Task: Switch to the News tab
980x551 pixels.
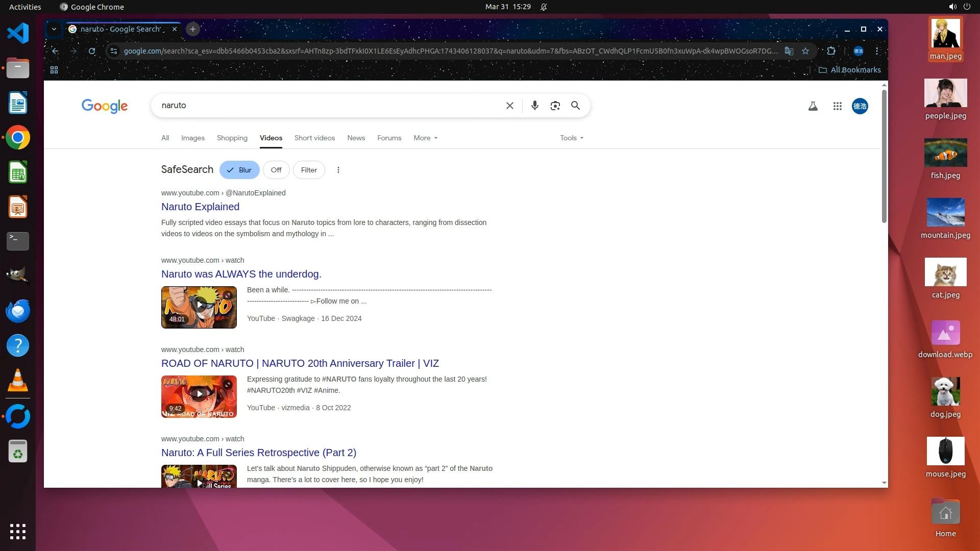Action: pyautogui.click(x=356, y=138)
